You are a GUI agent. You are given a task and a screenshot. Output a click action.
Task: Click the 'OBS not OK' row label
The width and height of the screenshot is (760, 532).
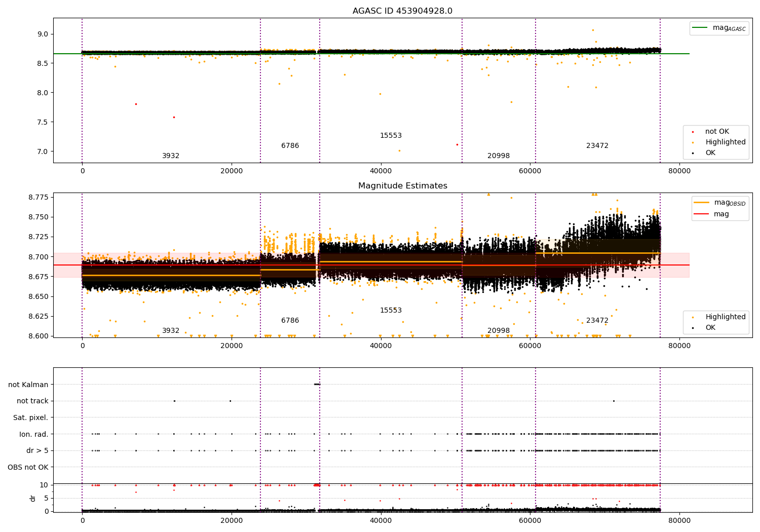(x=28, y=467)
